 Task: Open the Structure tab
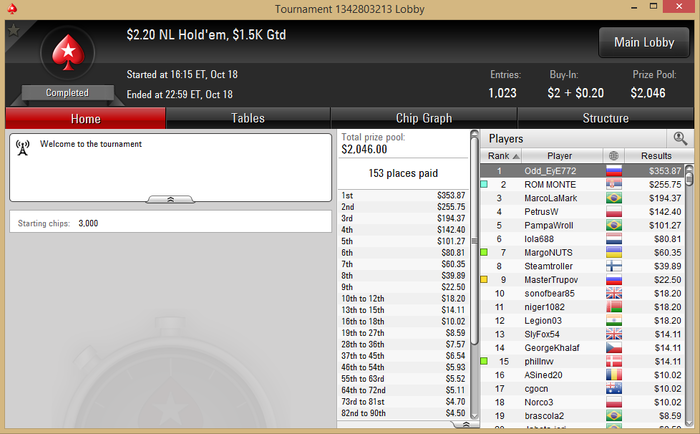pyautogui.click(x=605, y=118)
